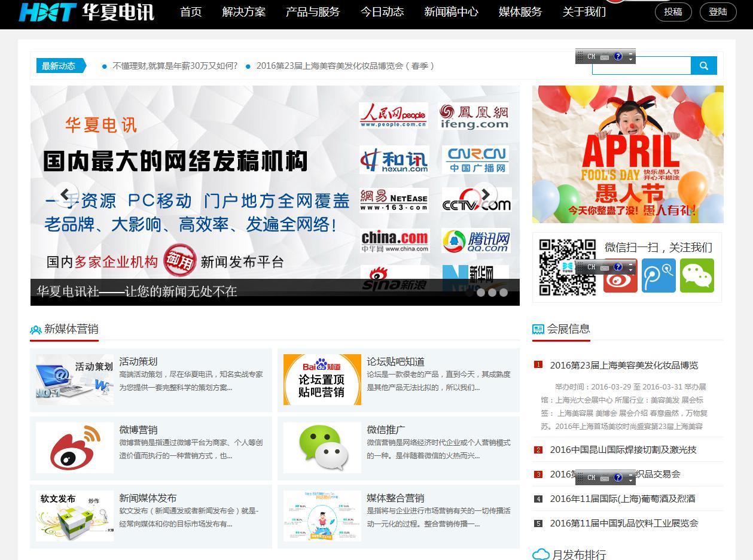
Task: Open exhibition item 2016第23届上海美容美发化妆品博览
Action: [x=624, y=365]
